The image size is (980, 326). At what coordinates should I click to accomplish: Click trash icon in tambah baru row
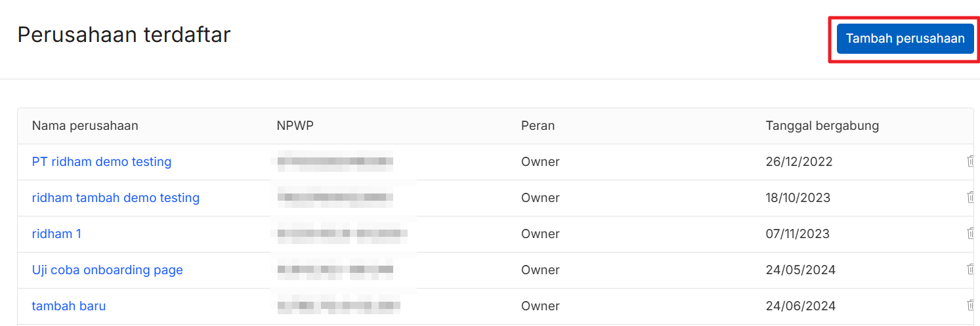[x=971, y=306]
